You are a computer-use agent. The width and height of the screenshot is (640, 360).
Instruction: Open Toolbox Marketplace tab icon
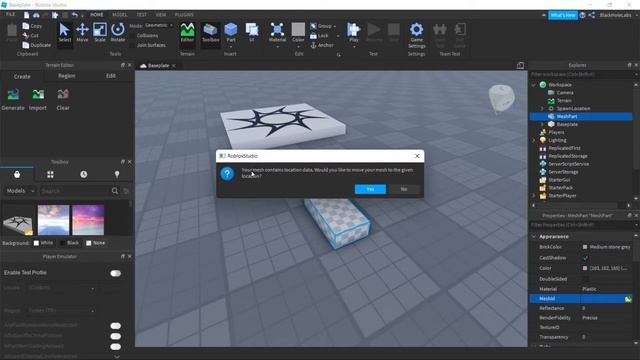[x=17, y=174]
